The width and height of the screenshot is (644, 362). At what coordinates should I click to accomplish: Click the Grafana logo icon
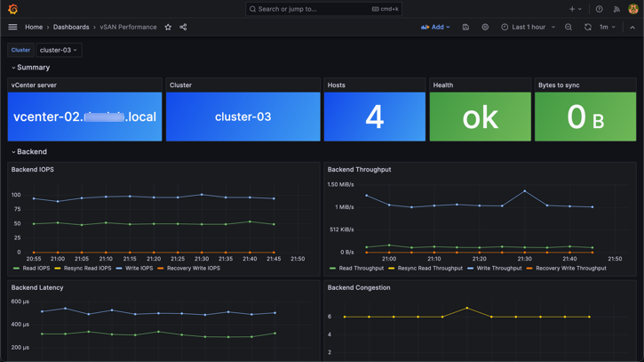click(12, 9)
